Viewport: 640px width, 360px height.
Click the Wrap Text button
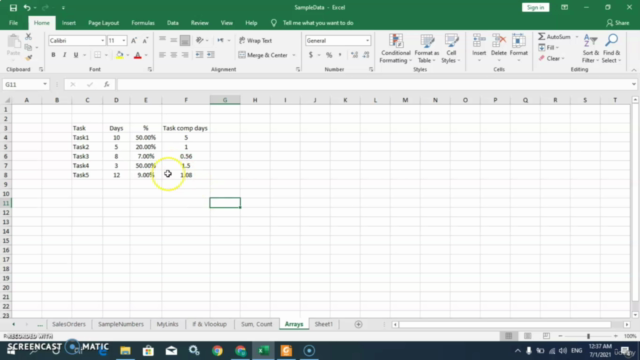point(256,40)
